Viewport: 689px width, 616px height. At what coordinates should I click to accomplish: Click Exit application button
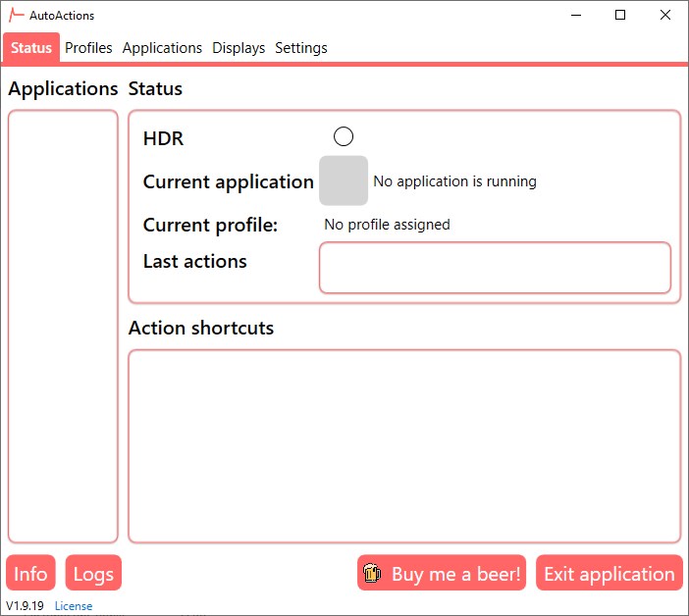click(x=609, y=574)
